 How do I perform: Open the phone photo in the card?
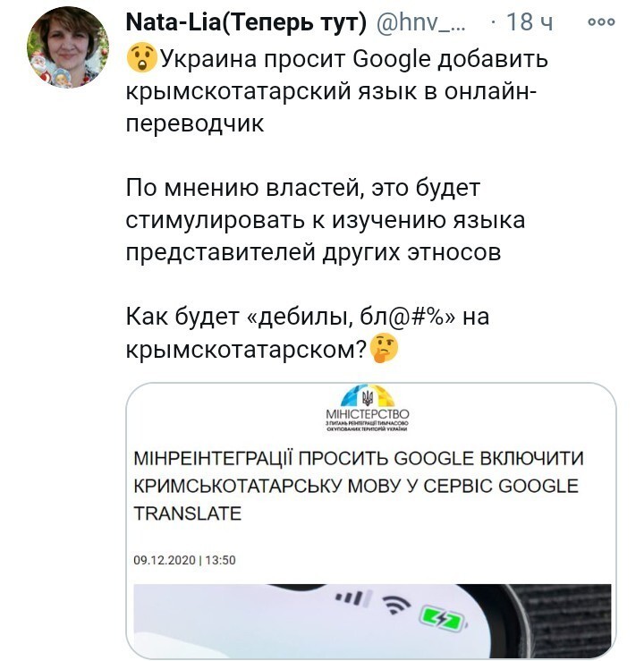(x=372, y=620)
